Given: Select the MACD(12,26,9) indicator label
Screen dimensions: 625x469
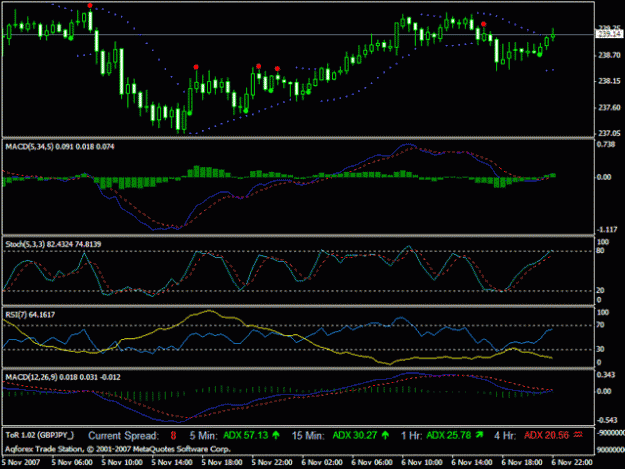Looking at the screenshot, I should 63,377.
